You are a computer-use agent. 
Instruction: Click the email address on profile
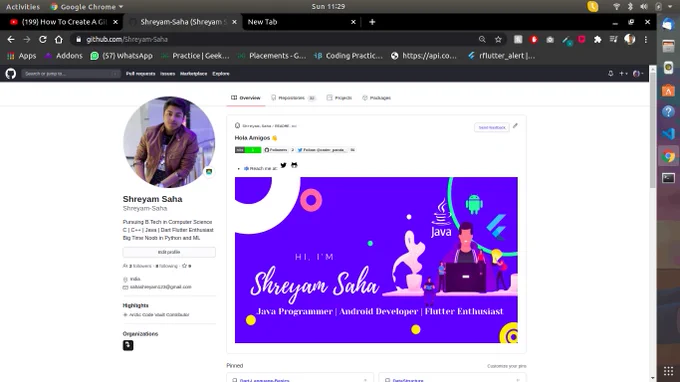(x=160, y=287)
